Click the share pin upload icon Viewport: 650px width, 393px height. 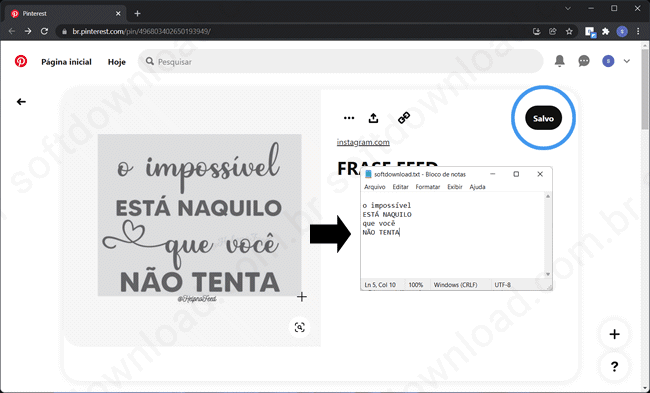[x=374, y=118]
